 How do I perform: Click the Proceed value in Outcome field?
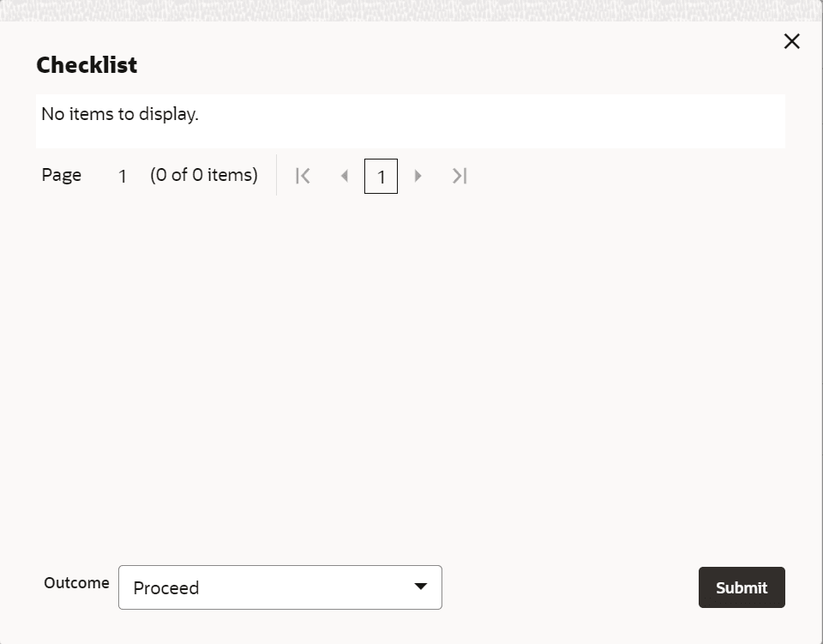(x=166, y=588)
